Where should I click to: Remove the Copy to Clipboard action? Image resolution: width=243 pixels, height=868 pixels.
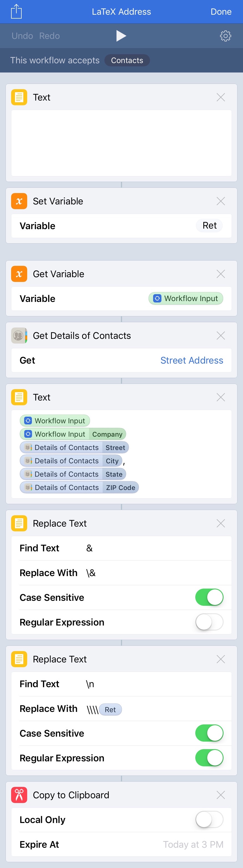[x=221, y=795]
